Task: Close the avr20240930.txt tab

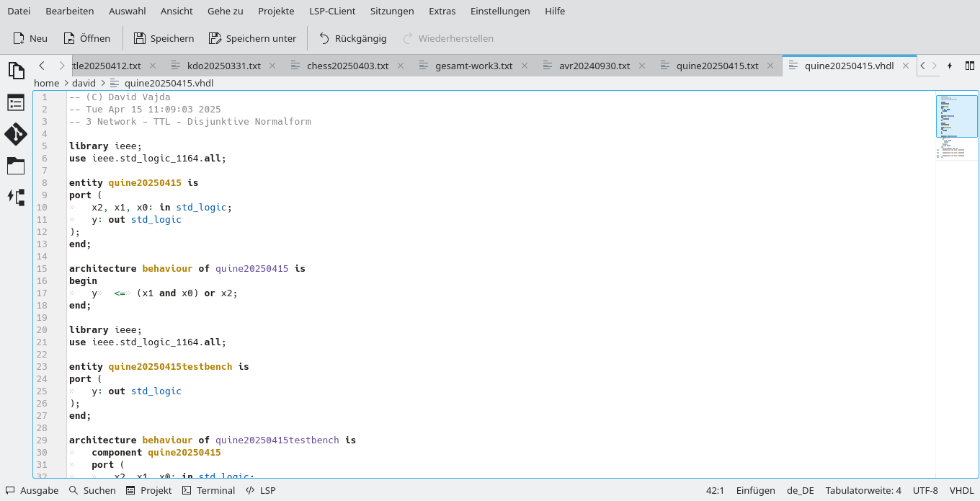Action: point(641,65)
